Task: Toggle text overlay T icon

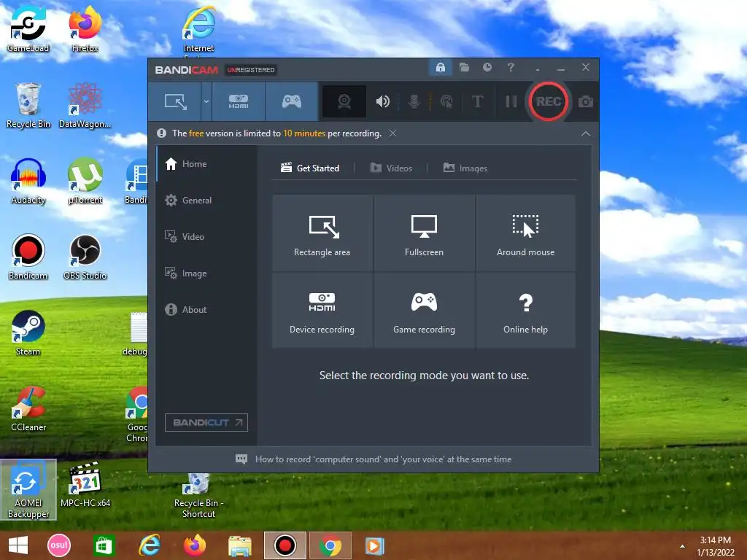Action: (x=477, y=101)
